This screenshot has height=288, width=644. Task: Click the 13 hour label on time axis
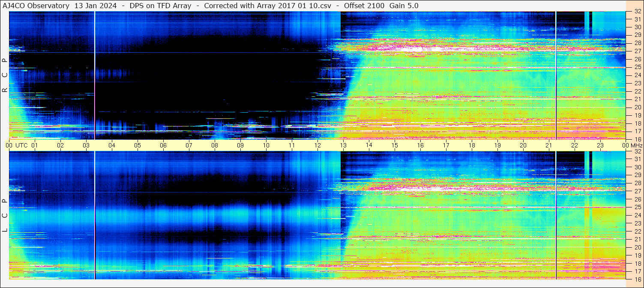point(343,145)
